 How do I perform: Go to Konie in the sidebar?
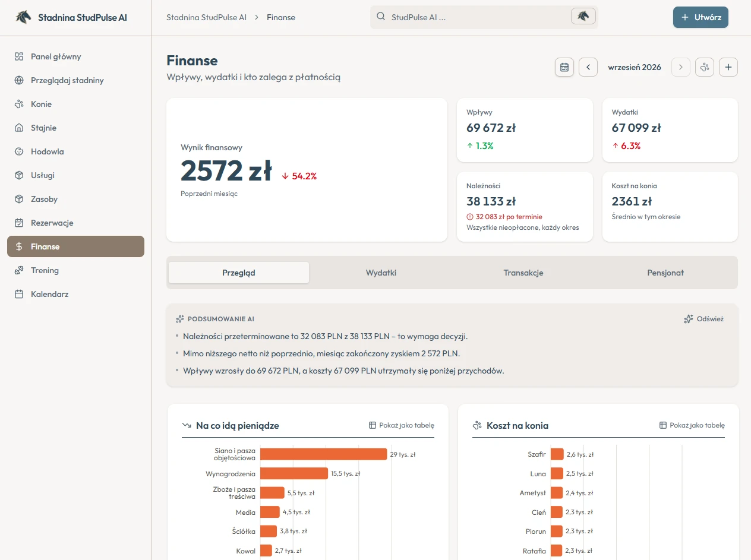(75, 104)
